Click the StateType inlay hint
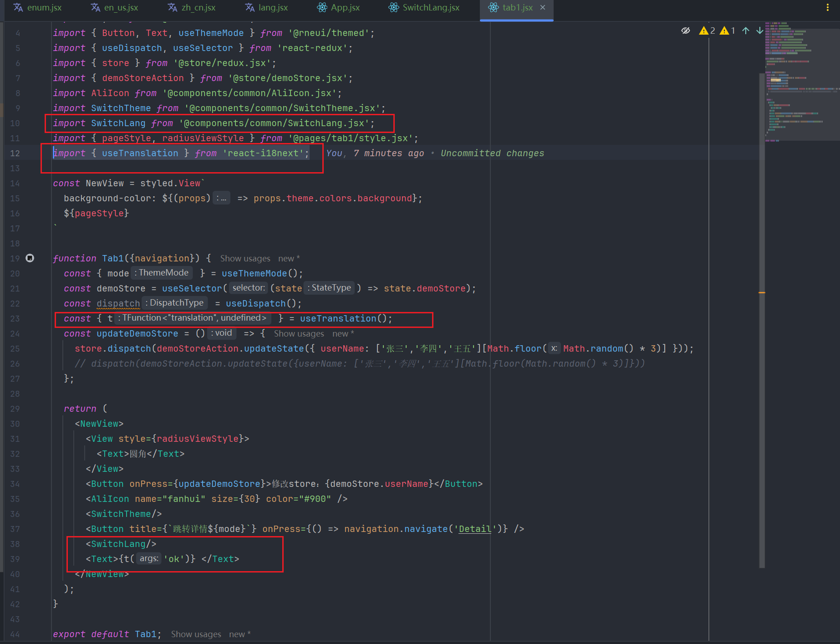 [x=330, y=288]
